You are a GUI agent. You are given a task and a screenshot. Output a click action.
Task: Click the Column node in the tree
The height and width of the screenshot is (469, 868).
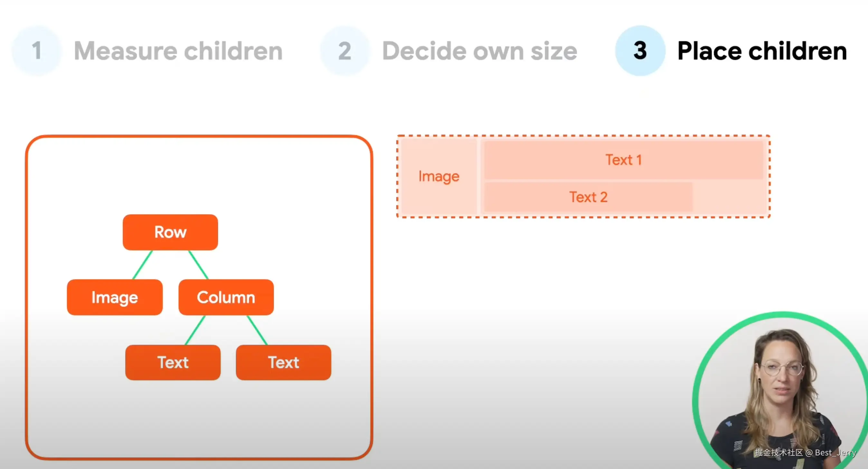[x=226, y=297]
